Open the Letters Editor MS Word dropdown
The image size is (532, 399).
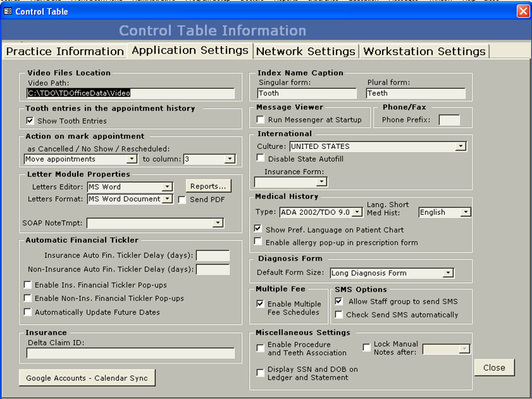[167, 187]
